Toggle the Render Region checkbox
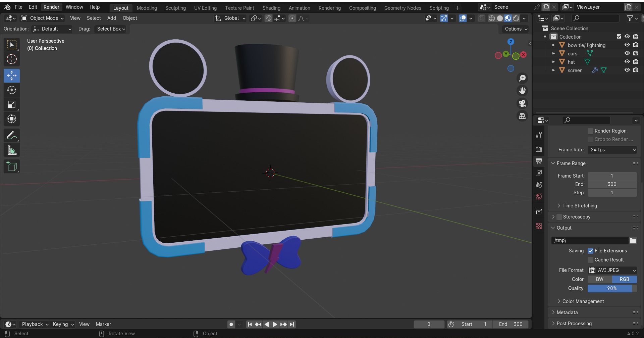644x338 pixels. (591, 131)
